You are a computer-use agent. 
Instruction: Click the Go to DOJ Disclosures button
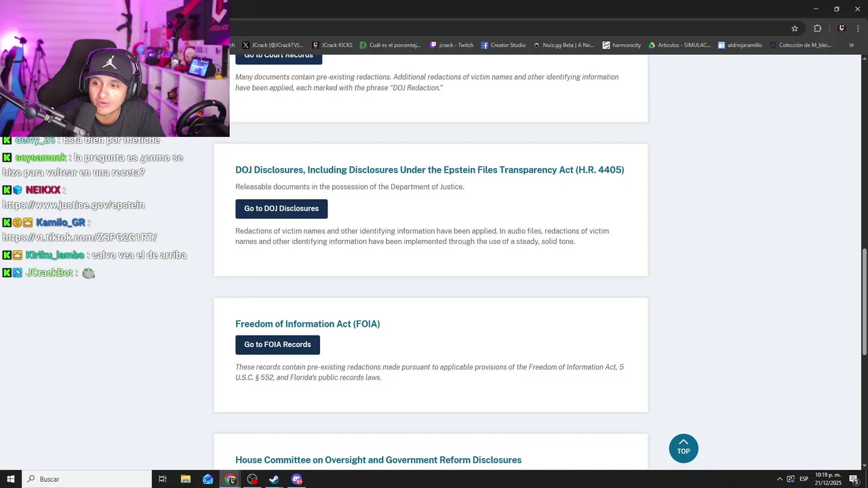click(281, 209)
